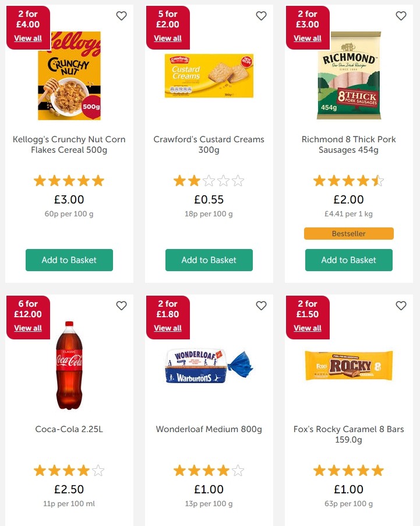Click the heart icon on Crawford's Custard Creams
The image size is (420, 526).
261,16
